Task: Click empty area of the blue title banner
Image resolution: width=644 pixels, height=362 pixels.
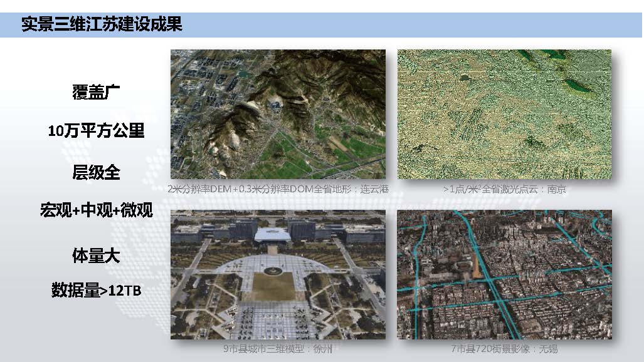Action: 408,25
